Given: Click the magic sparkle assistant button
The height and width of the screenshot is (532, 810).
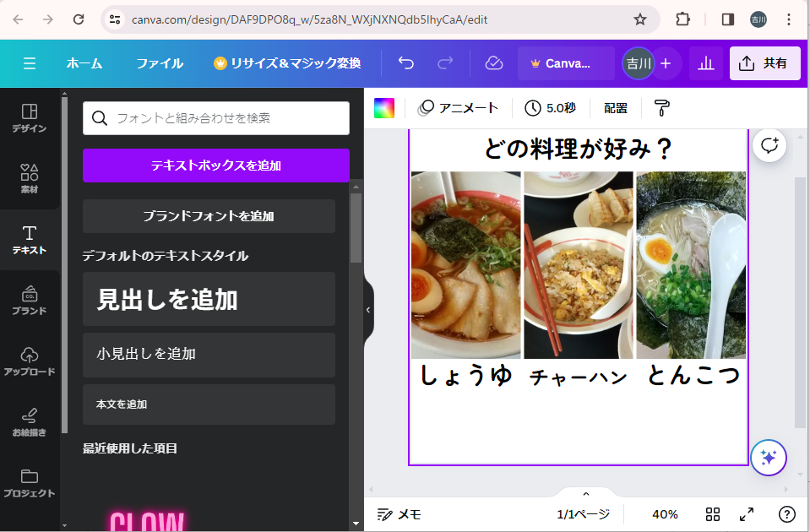Looking at the screenshot, I should coord(768,458).
